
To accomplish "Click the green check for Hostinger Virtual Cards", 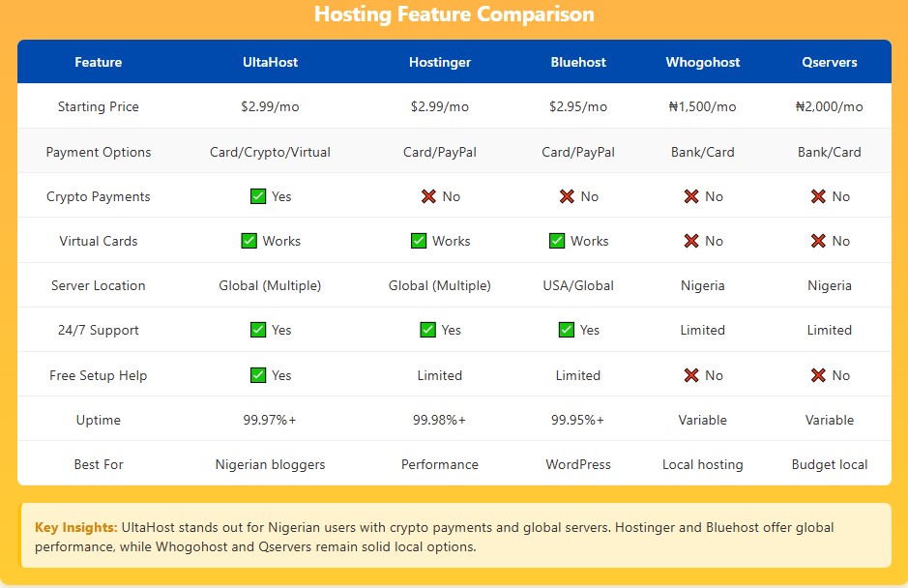I will pos(419,241).
